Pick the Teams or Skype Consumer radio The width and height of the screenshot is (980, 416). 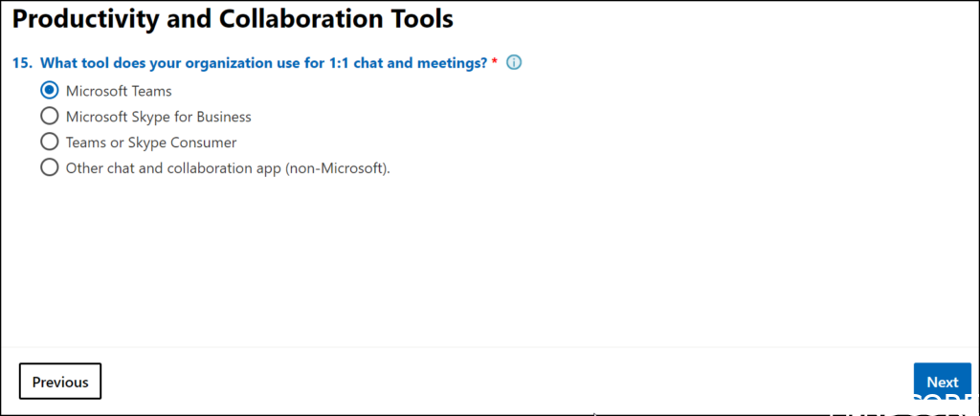coord(50,142)
